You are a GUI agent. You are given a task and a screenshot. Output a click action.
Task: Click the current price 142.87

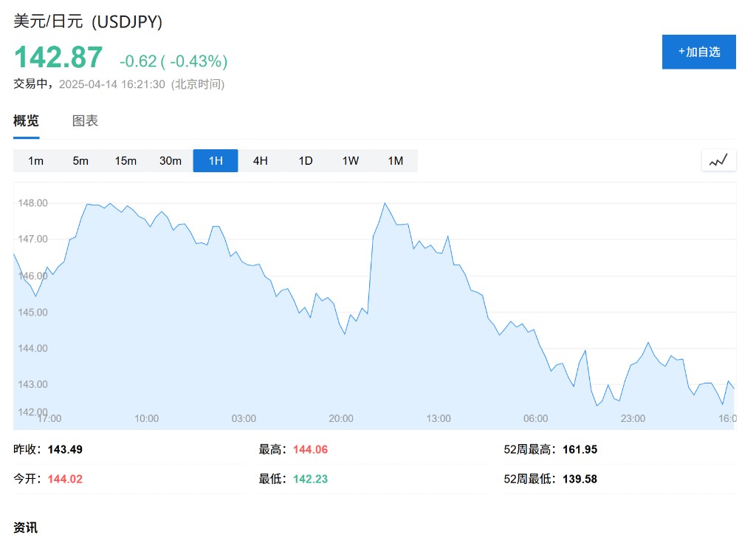tap(58, 57)
